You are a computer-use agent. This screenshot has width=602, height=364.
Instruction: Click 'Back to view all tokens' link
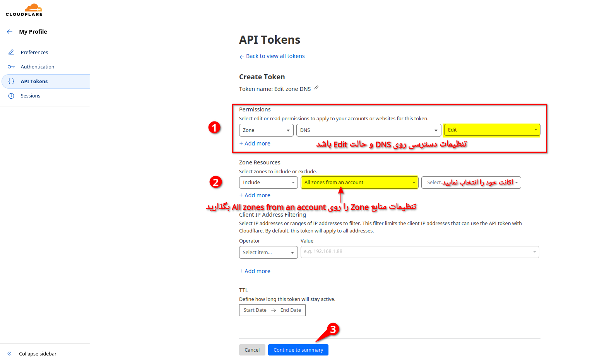[272, 56]
